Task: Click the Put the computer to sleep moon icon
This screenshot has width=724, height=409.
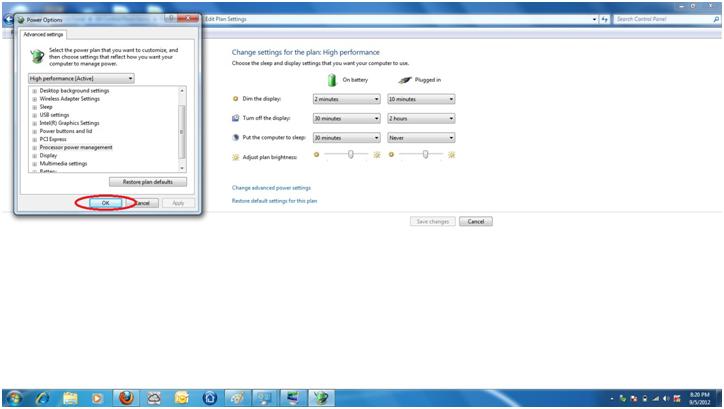Action: tap(235, 138)
